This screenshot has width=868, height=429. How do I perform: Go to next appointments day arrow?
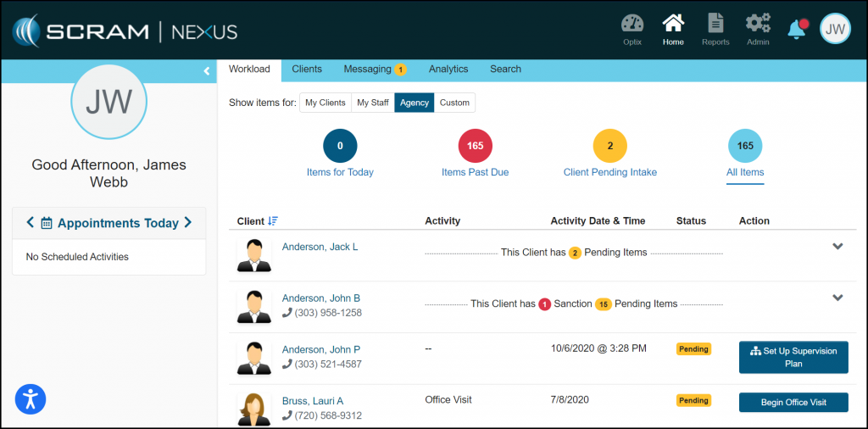(188, 223)
